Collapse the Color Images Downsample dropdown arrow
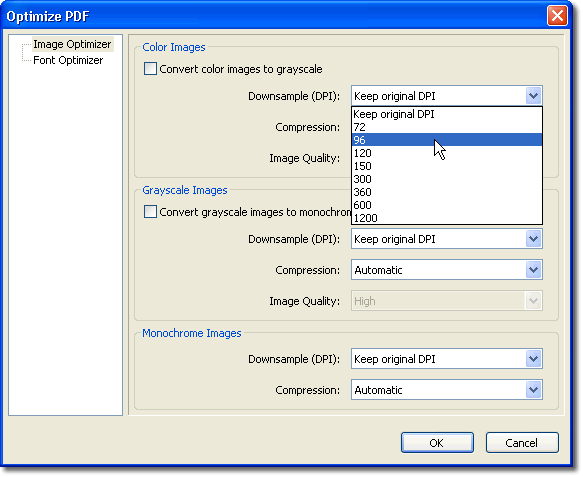The width and height of the screenshot is (583, 477). 534,96
